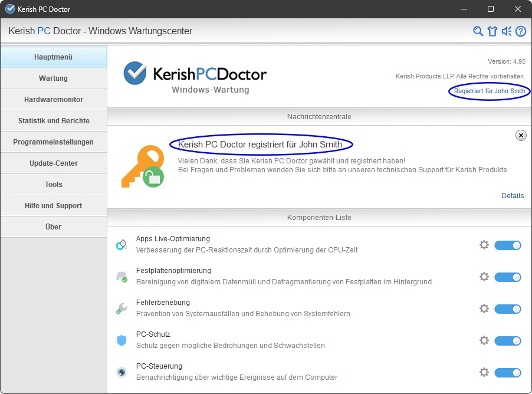Click the search magnifier icon in header
The width and height of the screenshot is (532, 394).
point(478,31)
